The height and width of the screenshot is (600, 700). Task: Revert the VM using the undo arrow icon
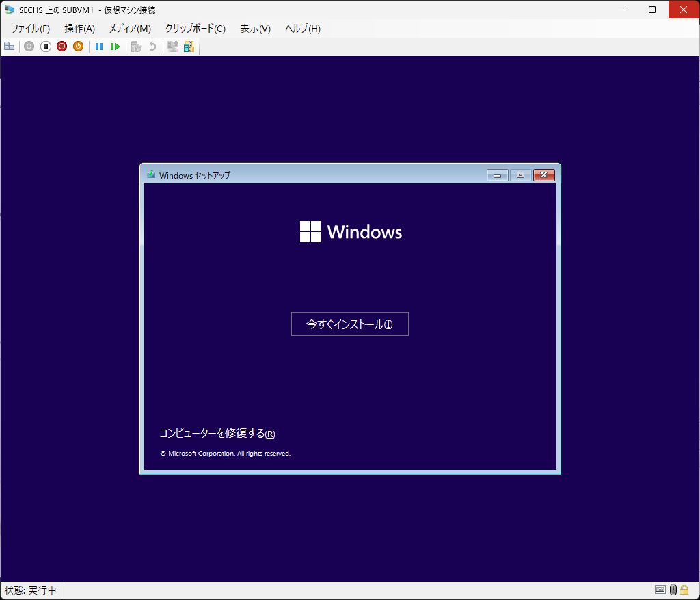[x=152, y=47]
